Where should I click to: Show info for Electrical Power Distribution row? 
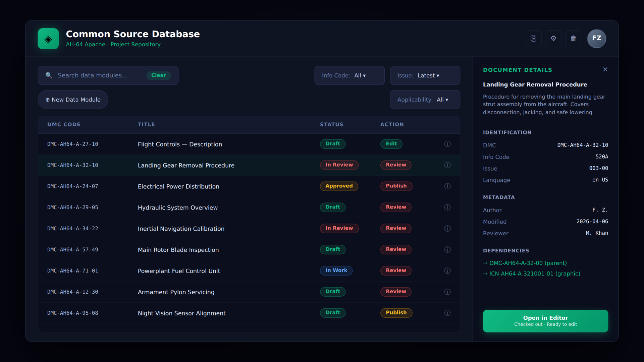point(447,186)
